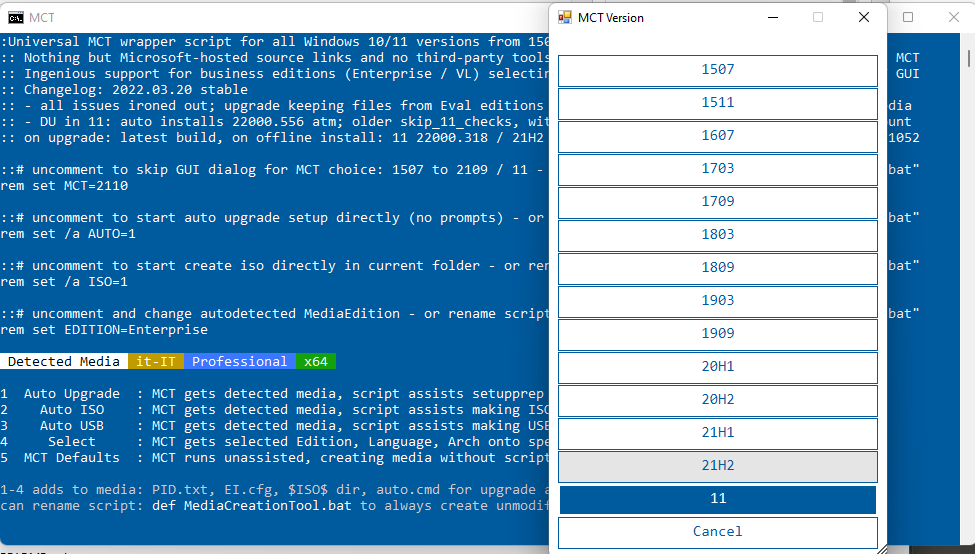The image size is (975, 554).
Task: Click the console vertical scrollbar thumb
Action: coord(969,57)
